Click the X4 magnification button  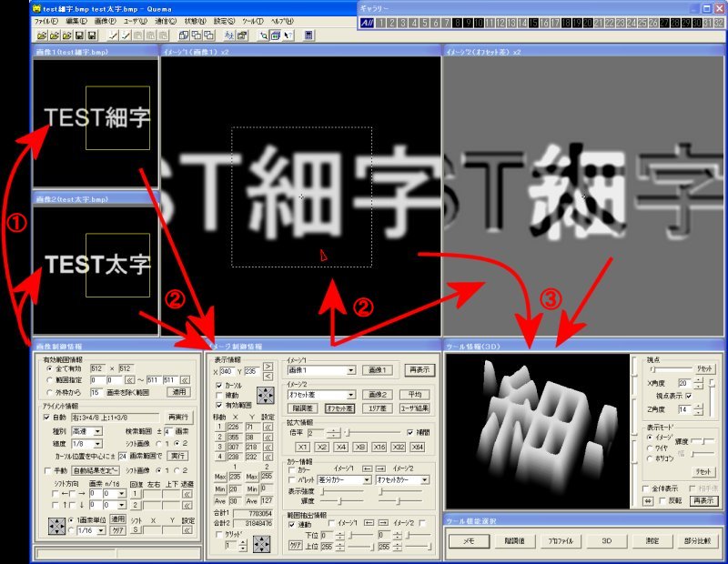click(340, 447)
